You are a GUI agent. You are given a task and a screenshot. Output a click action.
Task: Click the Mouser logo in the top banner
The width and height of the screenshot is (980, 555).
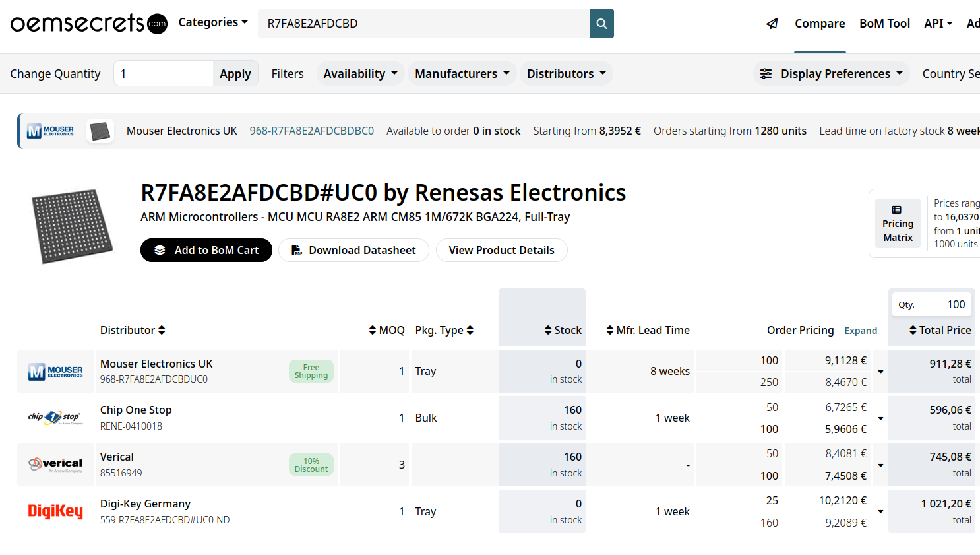[51, 131]
